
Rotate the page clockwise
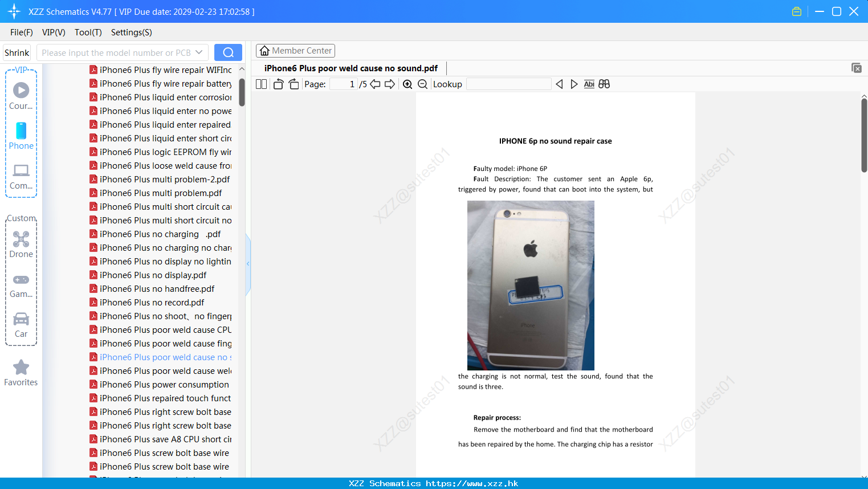[x=294, y=84]
